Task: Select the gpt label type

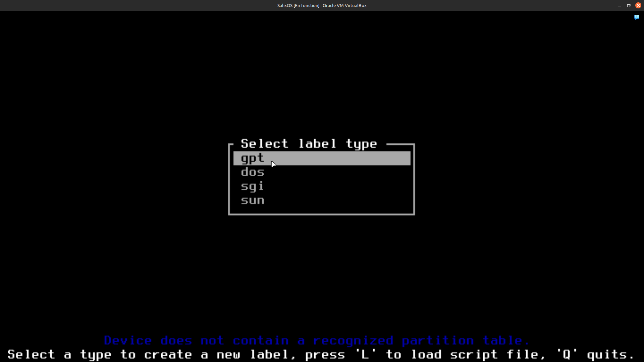Action: coord(253,158)
